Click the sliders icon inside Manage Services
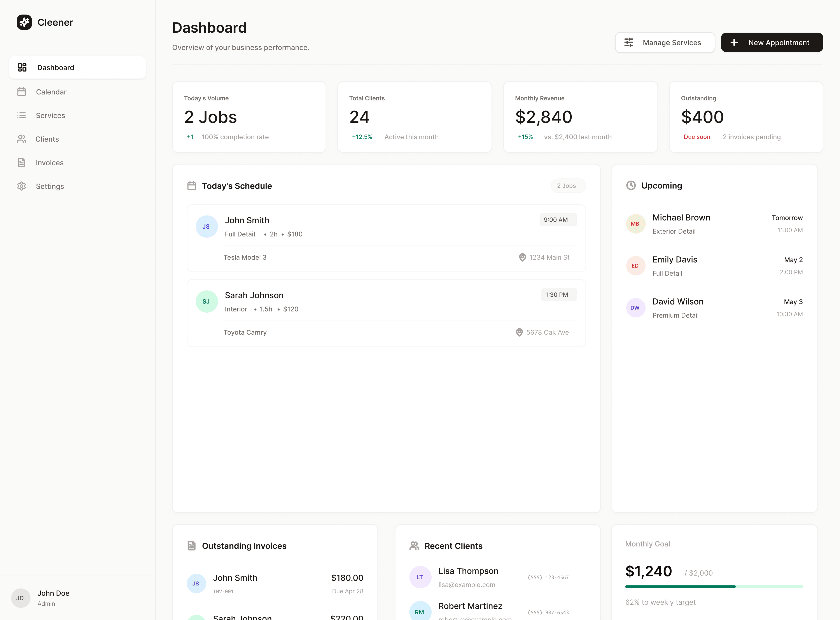Image resolution: width=840 pixels, height=620 pixels. (x=628, y=42)
